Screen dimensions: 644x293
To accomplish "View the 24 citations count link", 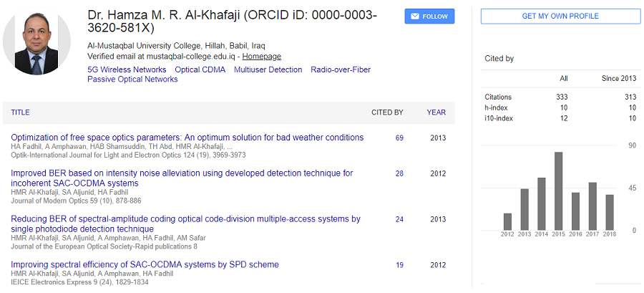I will coord(399,219).
